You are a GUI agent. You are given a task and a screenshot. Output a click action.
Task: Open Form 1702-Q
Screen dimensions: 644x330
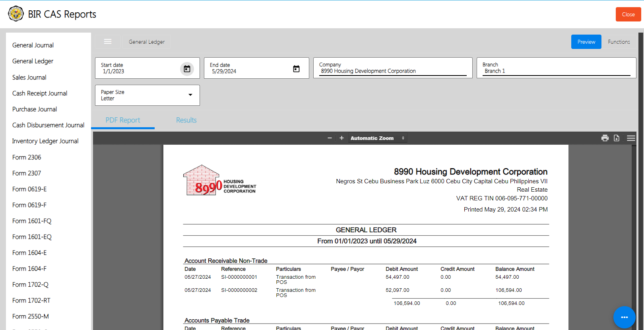(30, 285)
